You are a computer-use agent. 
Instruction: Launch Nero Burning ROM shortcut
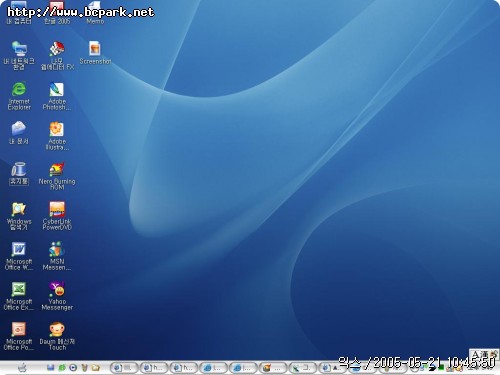point(57,176)
